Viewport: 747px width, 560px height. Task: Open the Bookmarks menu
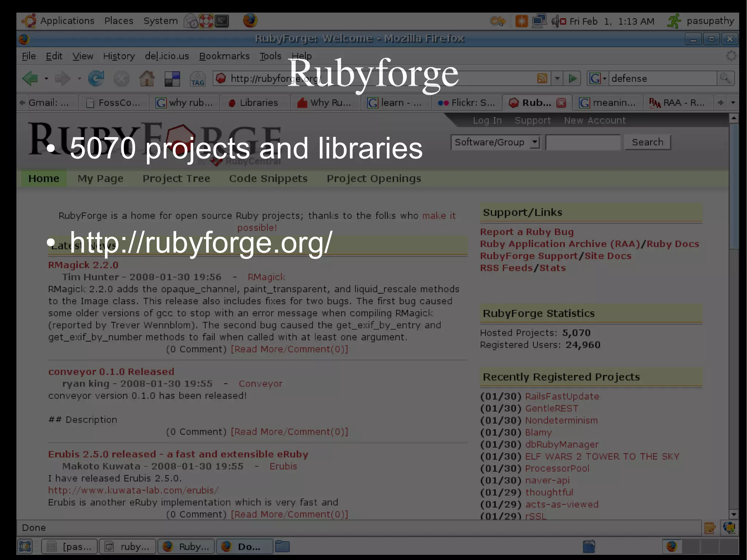pyautogui.click(x=224, y=56)
